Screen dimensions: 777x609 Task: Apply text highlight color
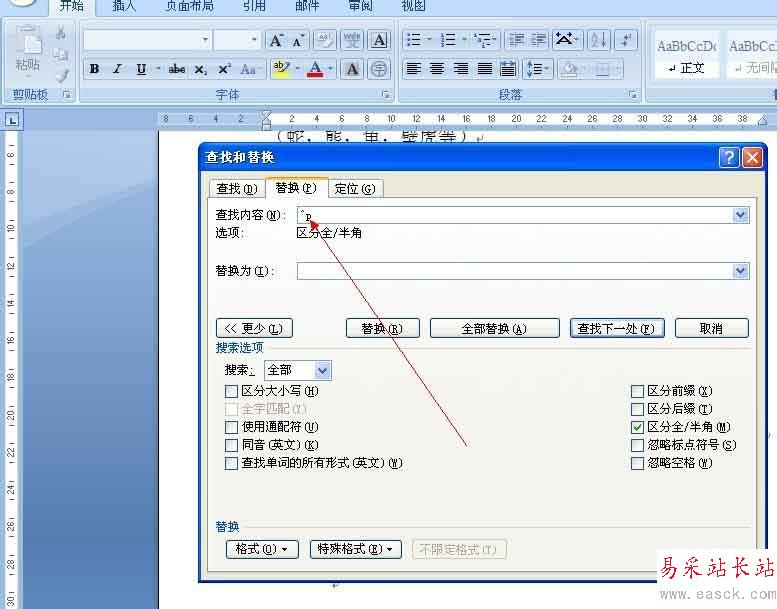(x=281, y=69)
